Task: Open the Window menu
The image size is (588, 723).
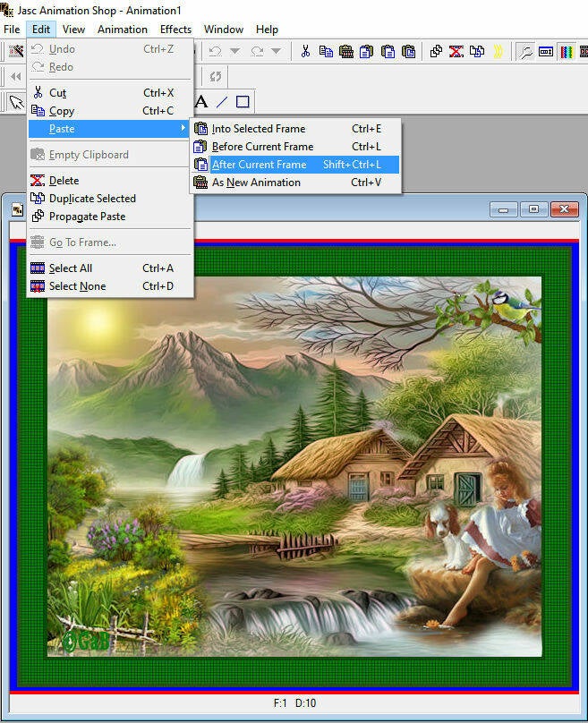Action: click(x=224, y=29)
